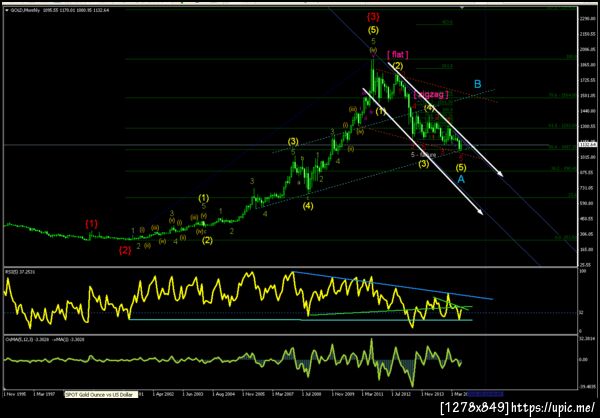Click arrowhead of the upper white channel line
This screenshot has height=418, width=600.
501,174
